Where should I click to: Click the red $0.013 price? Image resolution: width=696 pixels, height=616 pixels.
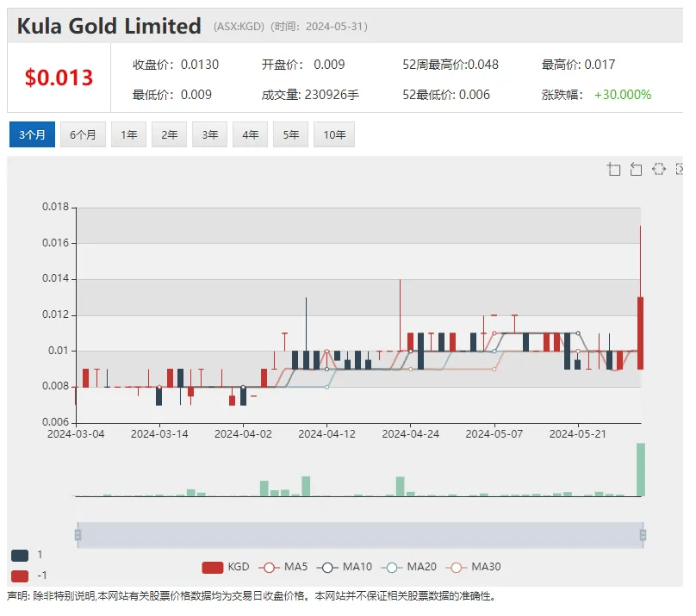(x=59, y=78)
